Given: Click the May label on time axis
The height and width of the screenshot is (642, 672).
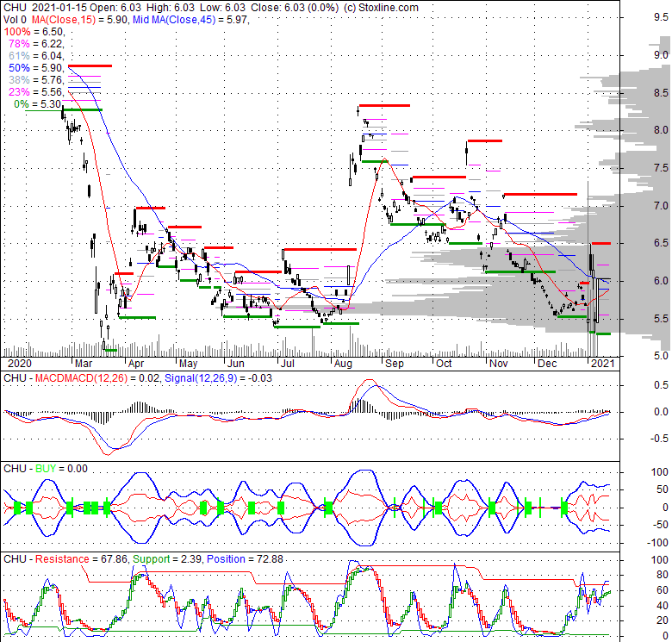Looking at the screenshot, I should pyautogui.click(x=188, y=364).
